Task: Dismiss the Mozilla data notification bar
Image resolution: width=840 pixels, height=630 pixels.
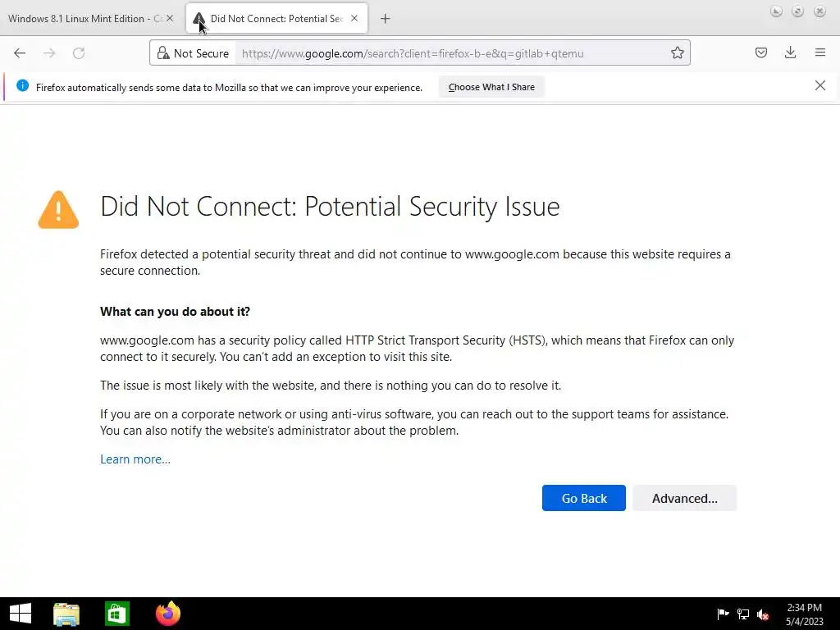Action: (820, 85)
